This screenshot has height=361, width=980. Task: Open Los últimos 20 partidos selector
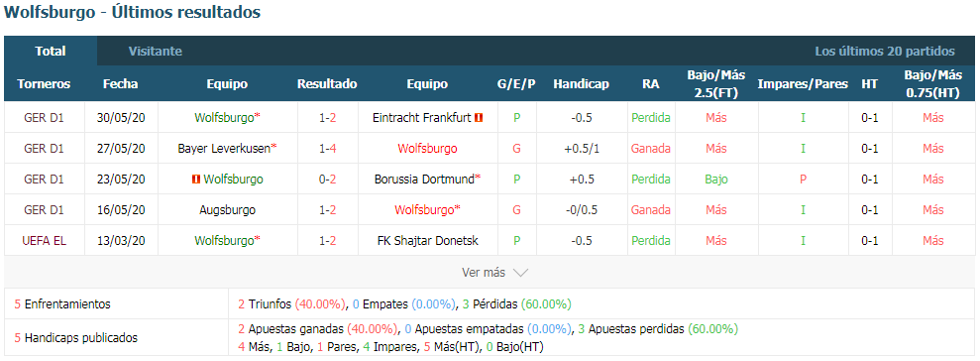(x=884, y=52)
